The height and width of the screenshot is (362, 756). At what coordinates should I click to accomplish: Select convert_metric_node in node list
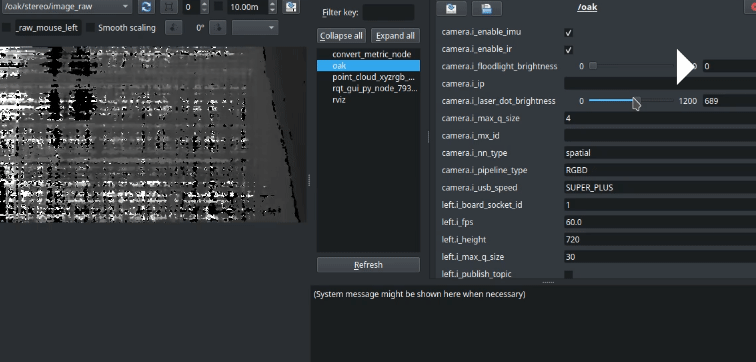pyautogui.click(x=372, y=54)
